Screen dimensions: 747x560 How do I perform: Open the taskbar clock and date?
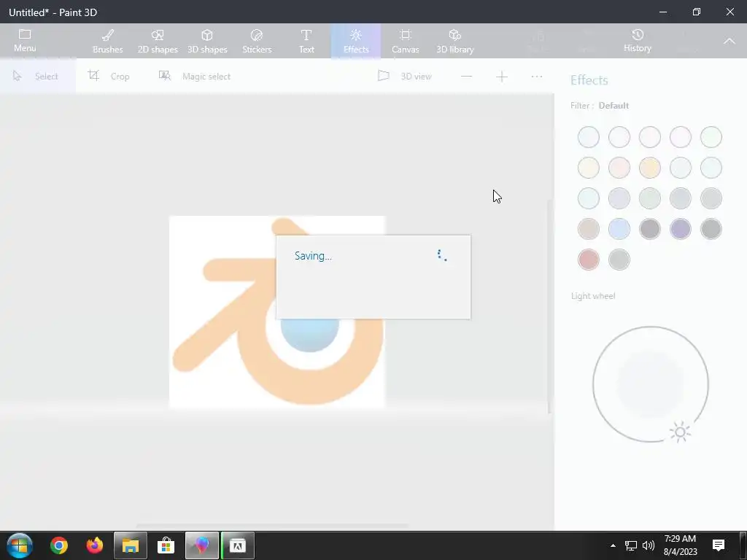[680, 545]
